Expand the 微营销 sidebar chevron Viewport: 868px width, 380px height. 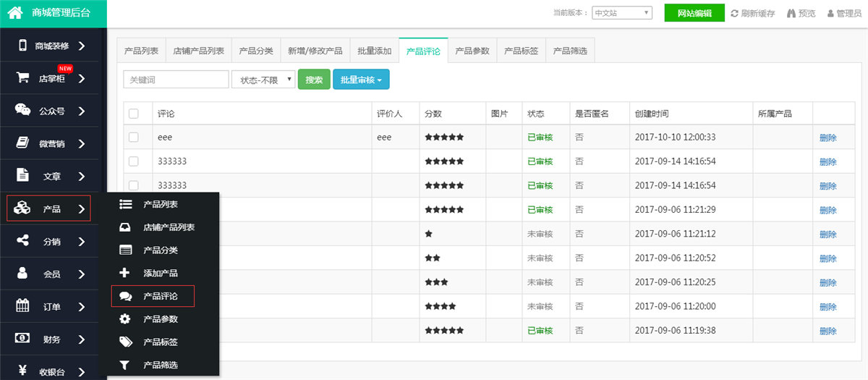[x=82, y=143]
